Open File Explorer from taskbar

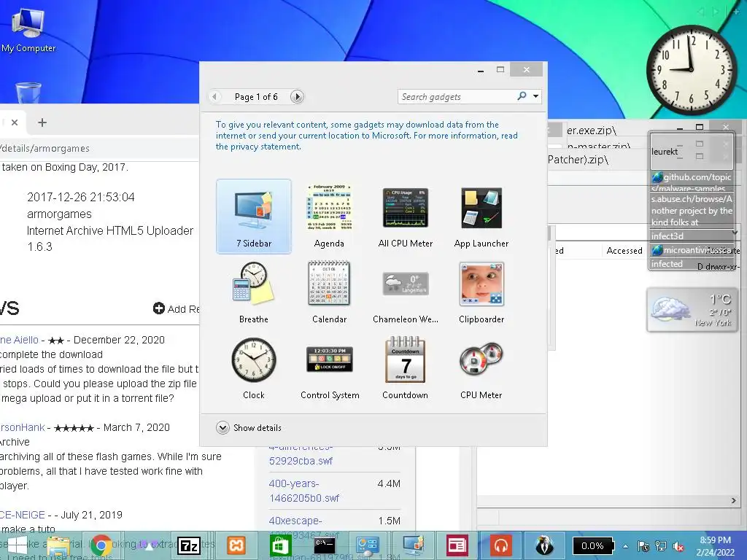[x=58, y=546]
